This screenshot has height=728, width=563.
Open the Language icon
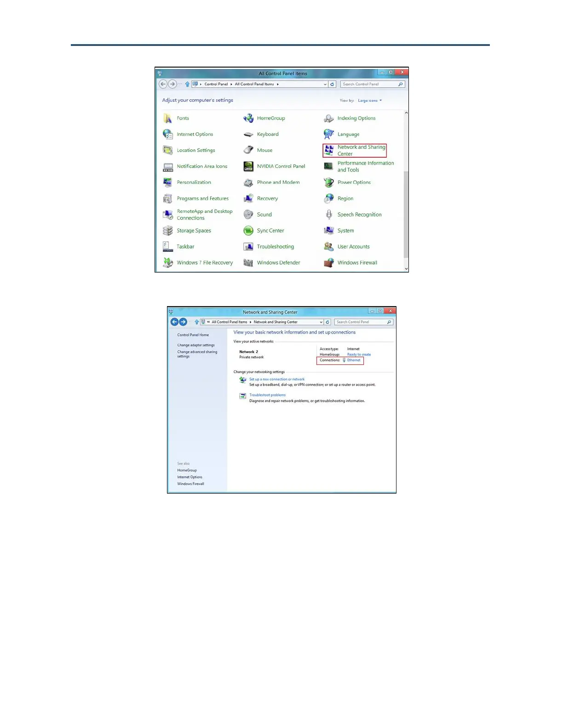coord(329,134)
